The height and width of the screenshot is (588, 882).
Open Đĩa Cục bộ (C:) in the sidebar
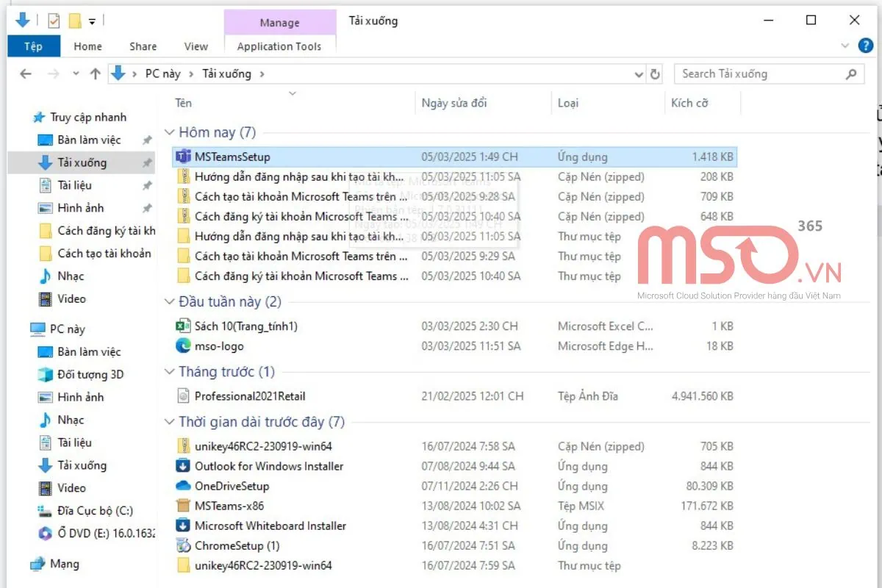(94, 510)
